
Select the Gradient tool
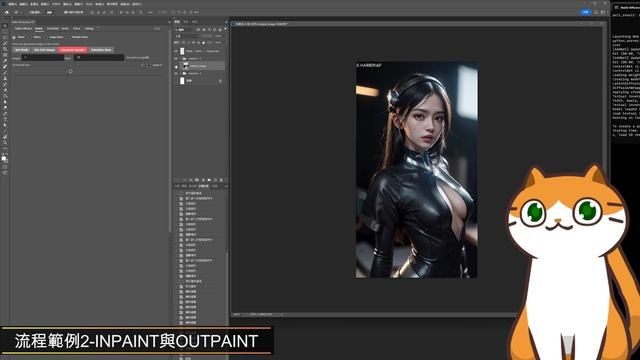point(5,96)
